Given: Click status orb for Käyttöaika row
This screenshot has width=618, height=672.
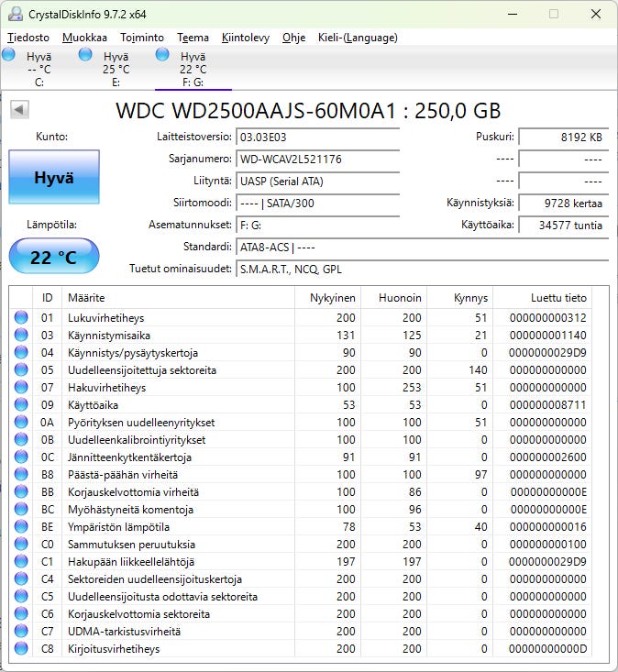Looking at the screenshot, I should (x=21, y=404).
